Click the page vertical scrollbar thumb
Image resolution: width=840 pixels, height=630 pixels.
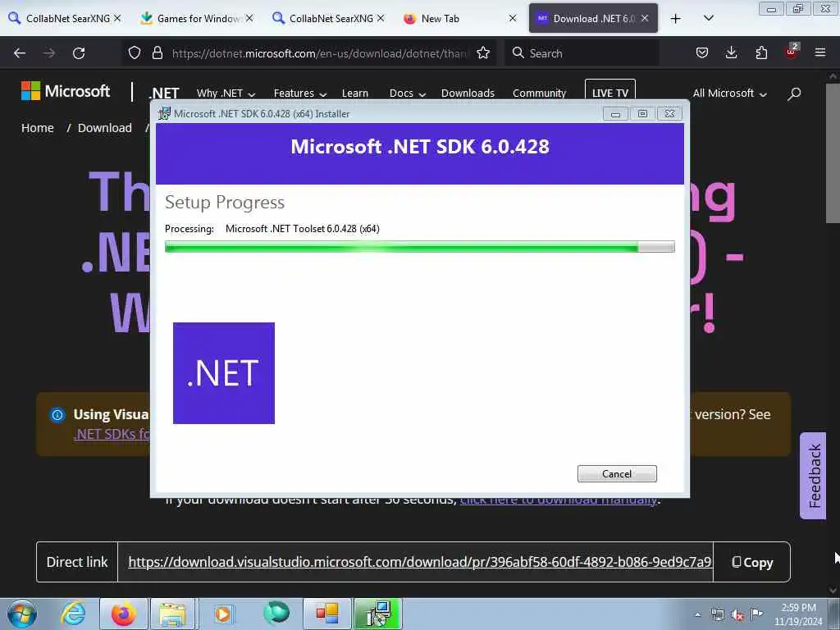click(832, 153)
